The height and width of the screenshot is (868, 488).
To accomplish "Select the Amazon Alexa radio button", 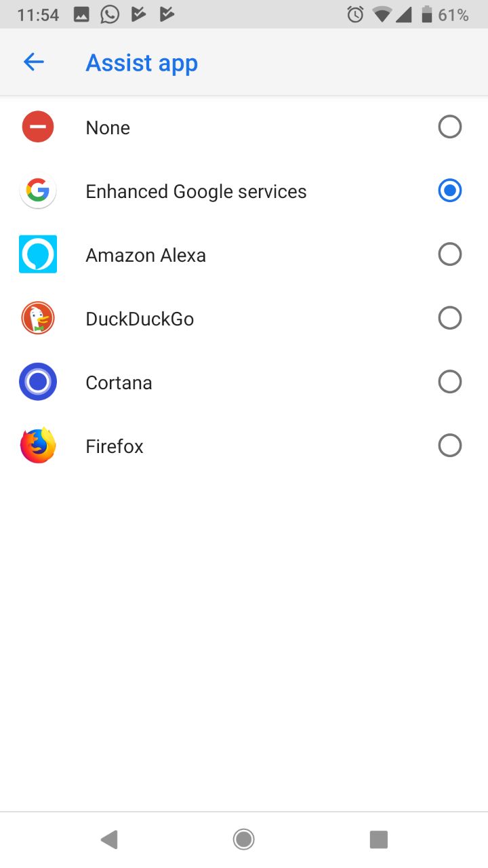I will point(450,254).
